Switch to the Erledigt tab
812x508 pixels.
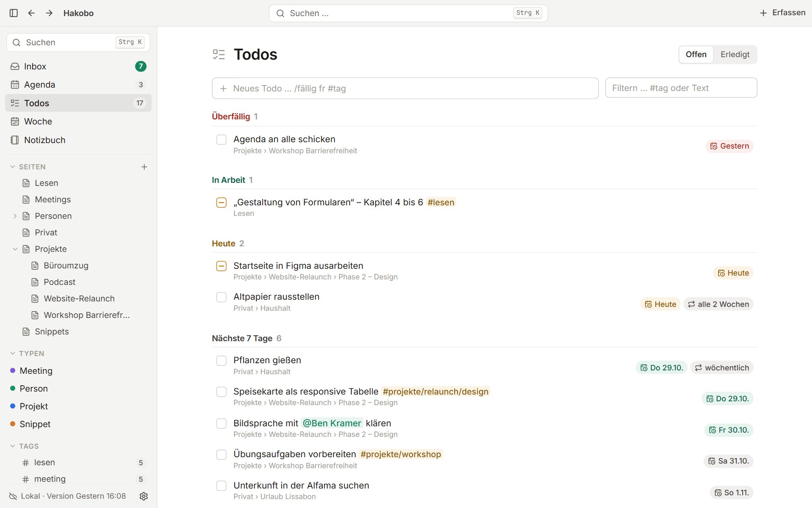tap(735, 55)
